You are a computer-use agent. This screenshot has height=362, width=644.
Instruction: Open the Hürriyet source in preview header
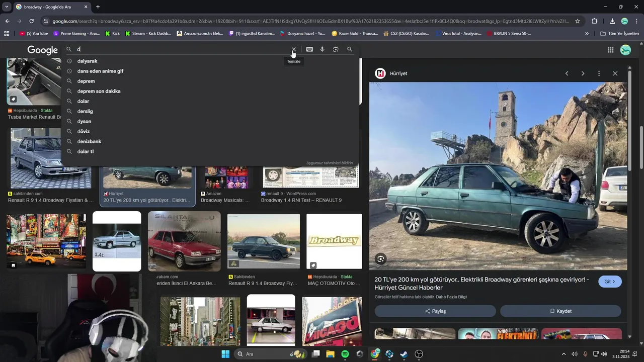[x=391, y=73]
